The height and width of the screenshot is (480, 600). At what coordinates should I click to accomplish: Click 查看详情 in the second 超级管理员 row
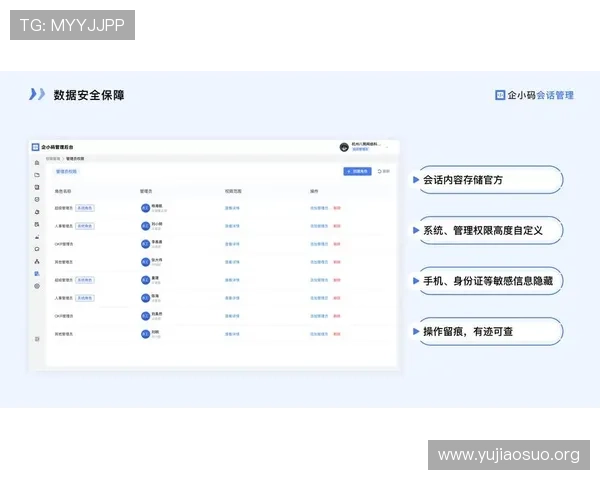pyautogui.click(x=232, y=280)
